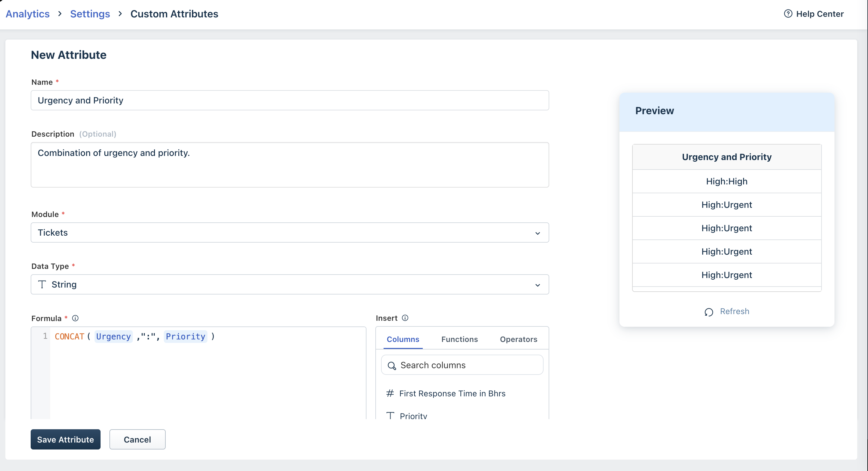Image resolution: width=868 pixels, height=471 pixels.
Task: Open the Data Type dropdown arrow
Action: click(538, 285)
